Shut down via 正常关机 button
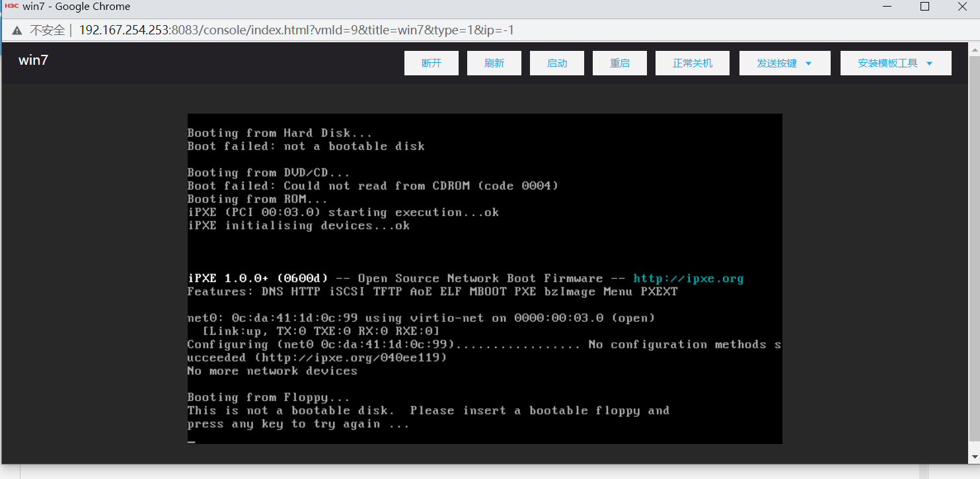This screenshot has height=479, width=980. pos(693,63)
